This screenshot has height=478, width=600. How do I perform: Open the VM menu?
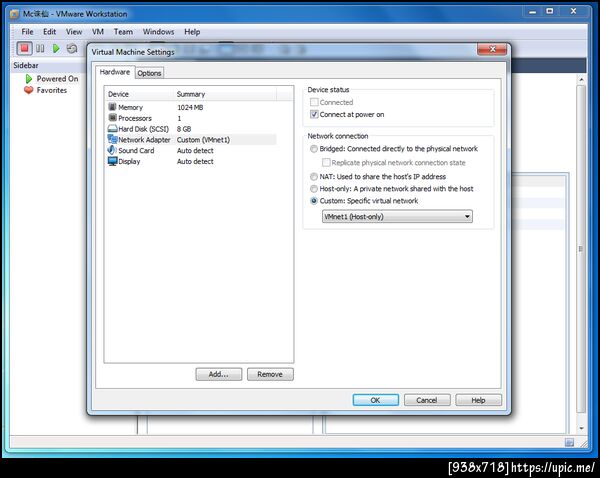98,32
